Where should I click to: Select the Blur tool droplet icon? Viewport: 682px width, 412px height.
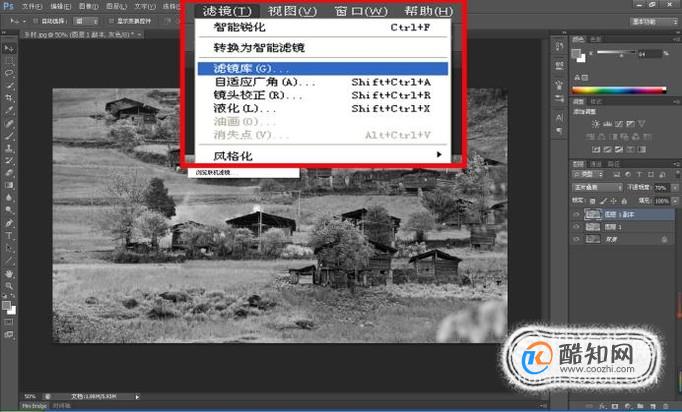[x=9, y=198]
